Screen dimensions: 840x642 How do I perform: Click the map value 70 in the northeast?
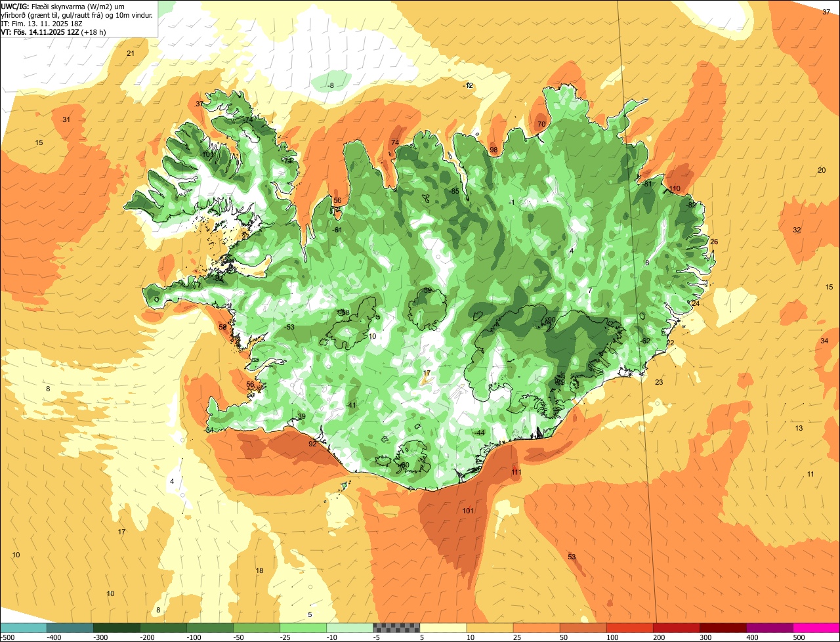point(541,124)
